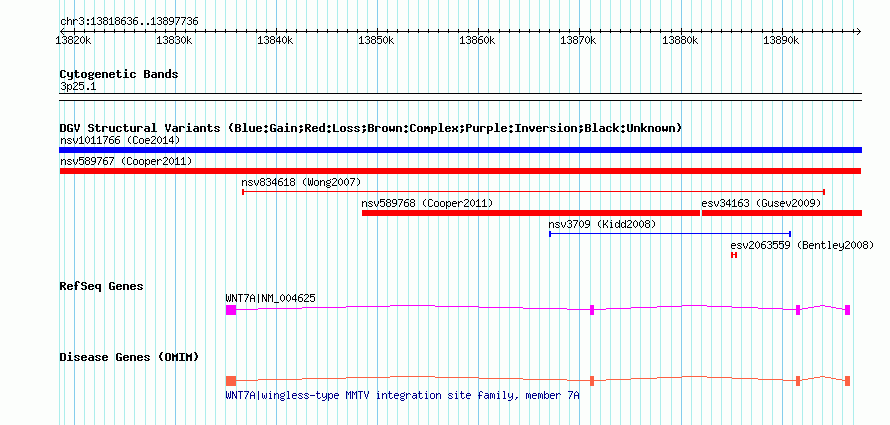Screen dimensions: 890x425
Task: Click the 13860k ruler tick label
Action: [x=478, y=40]
